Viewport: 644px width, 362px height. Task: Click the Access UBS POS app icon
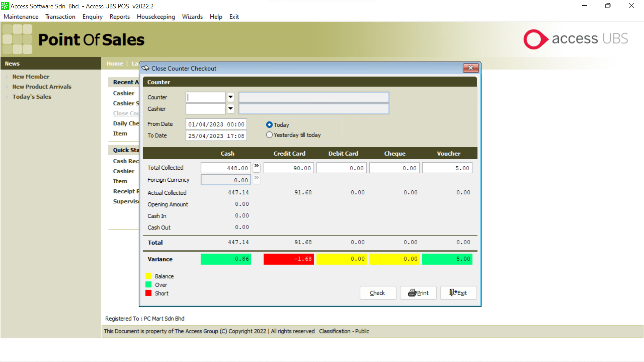5,6
